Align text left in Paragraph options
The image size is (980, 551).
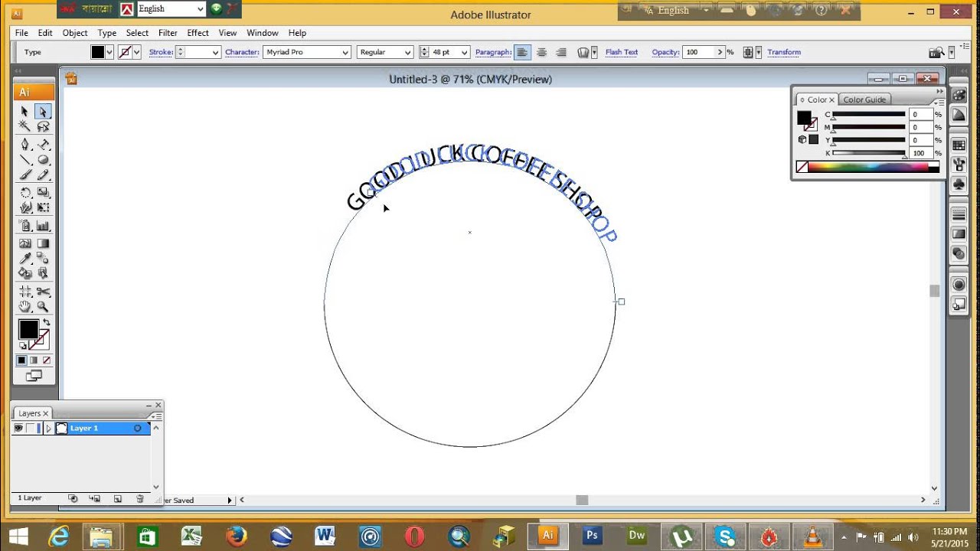(x=522, y=52)
